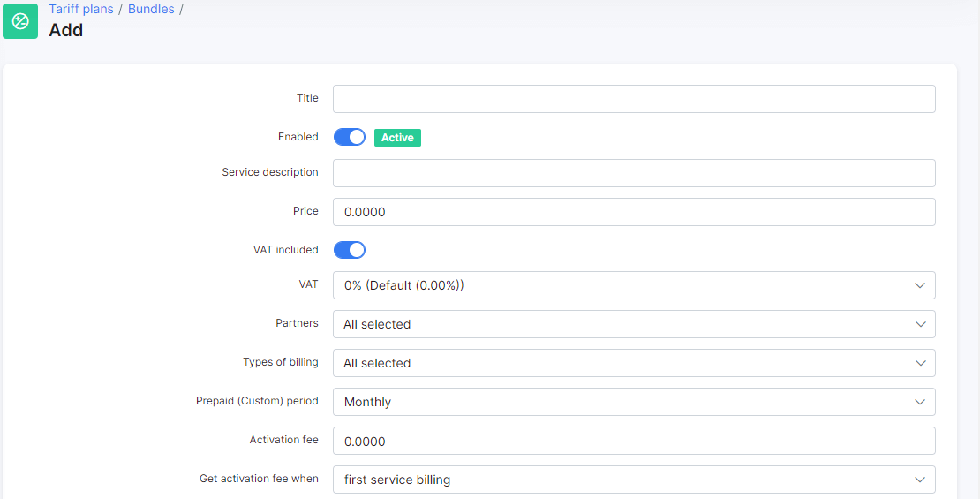
Task: Click the Prepaid period chevron arrow
Action: (919, 402)
